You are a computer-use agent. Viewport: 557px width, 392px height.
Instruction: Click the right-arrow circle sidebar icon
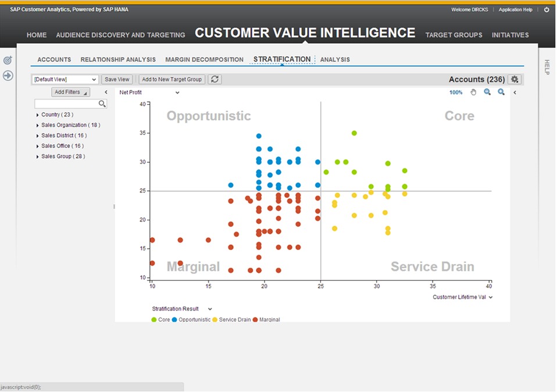click(8, 76)
